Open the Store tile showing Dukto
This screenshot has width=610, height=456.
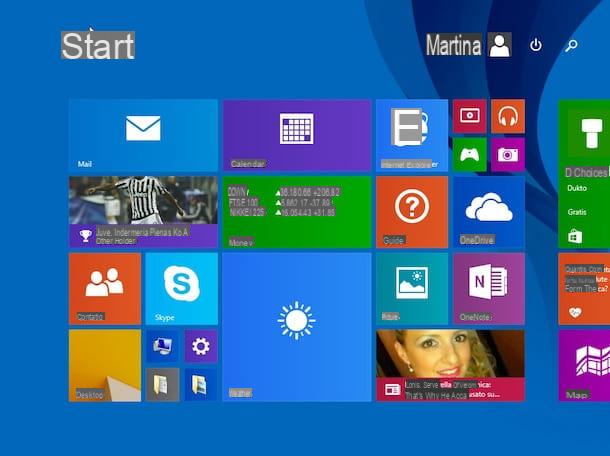coord(584,174)
